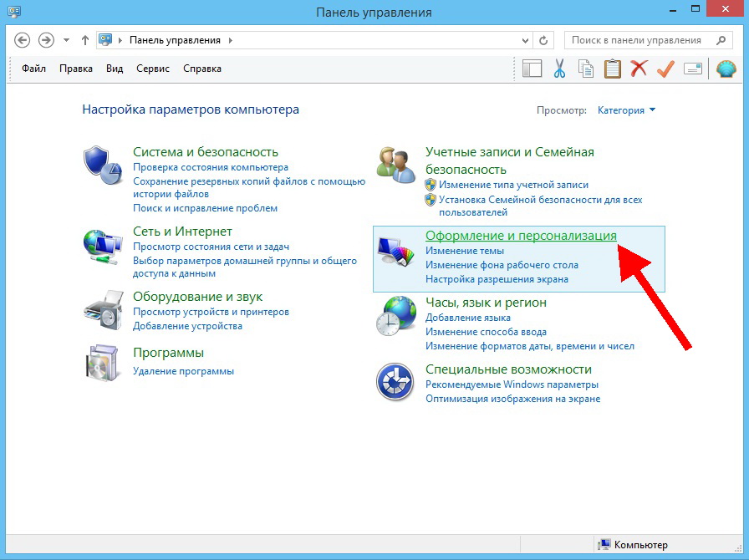Click the Удаление программы link
The height and width of the screenshot is (560, 749).
click(183, 371)
